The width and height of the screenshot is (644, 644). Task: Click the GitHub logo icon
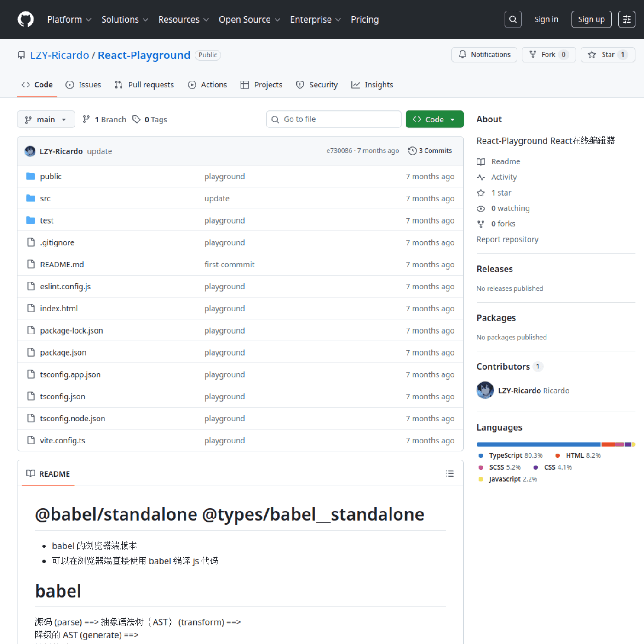click(25, 19)
